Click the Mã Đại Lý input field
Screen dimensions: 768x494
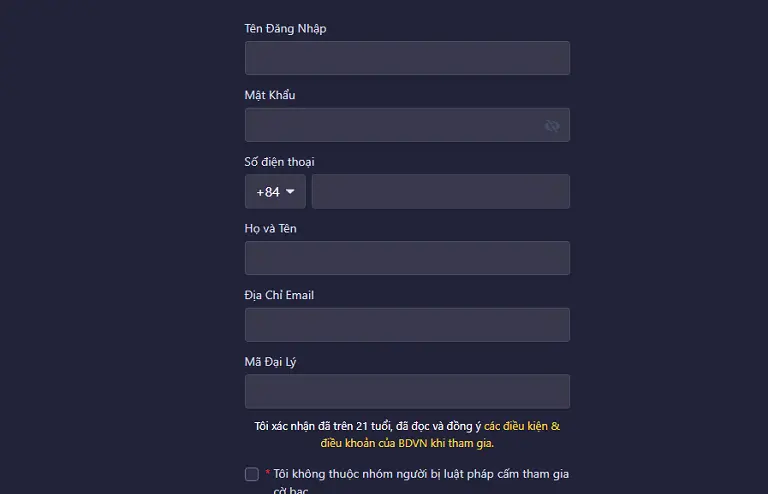[407, 392]
